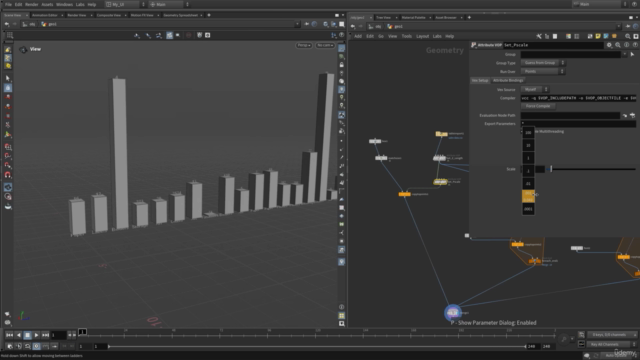Viewport: 640px width, 360px height.
Task: Click the play forward button in playbar
Action: coord(36,335)
